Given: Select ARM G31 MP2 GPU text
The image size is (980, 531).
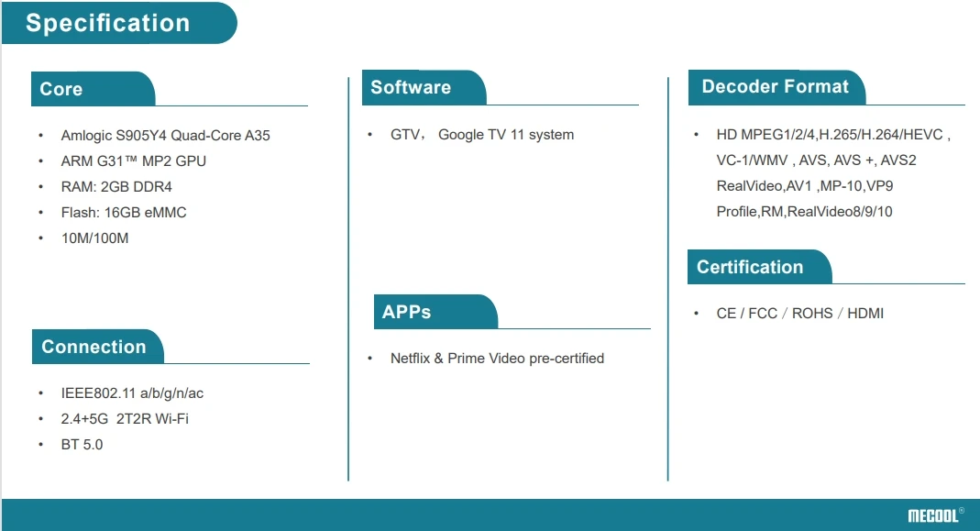Looking at the screenshot, I should click(x=133, y=161).
